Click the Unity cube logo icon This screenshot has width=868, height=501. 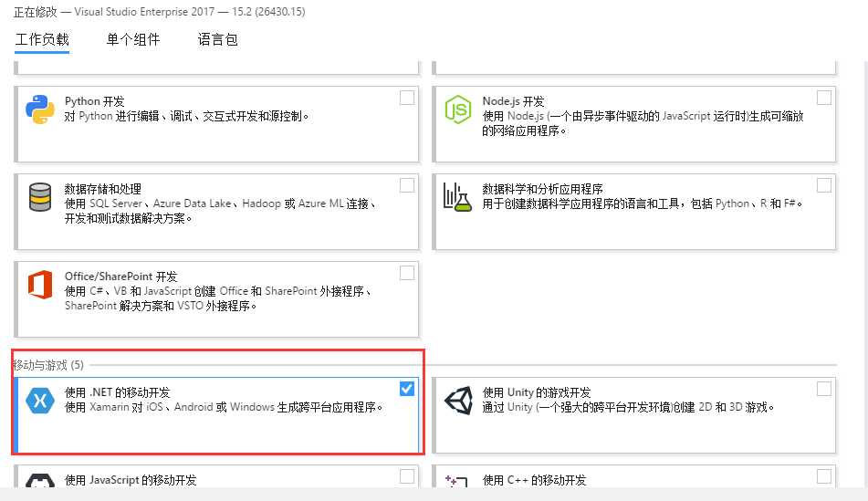[458, 401]
